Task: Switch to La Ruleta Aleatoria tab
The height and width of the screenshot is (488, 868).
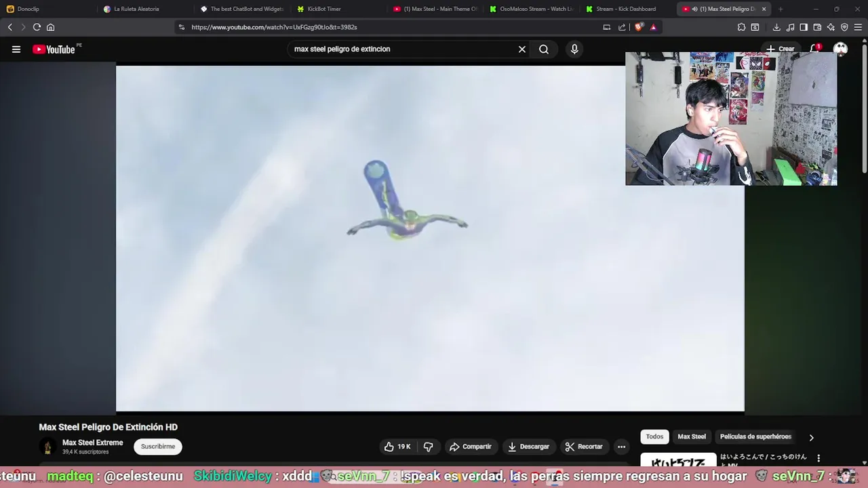Action: click(x=144, y=9)
